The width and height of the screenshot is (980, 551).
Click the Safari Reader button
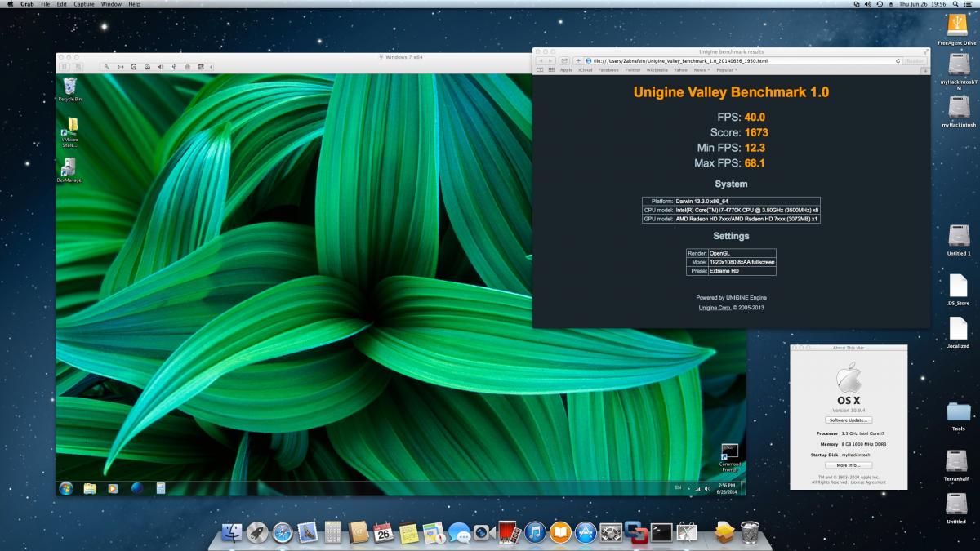[915, 60]
